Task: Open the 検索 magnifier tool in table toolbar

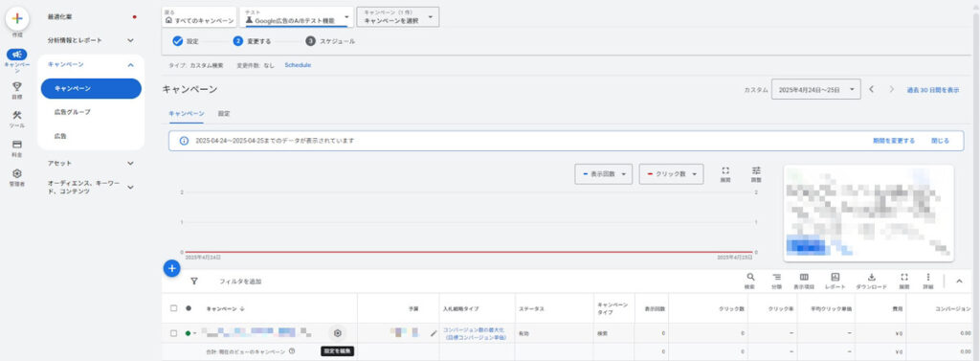Action: (x=750, y=277)
